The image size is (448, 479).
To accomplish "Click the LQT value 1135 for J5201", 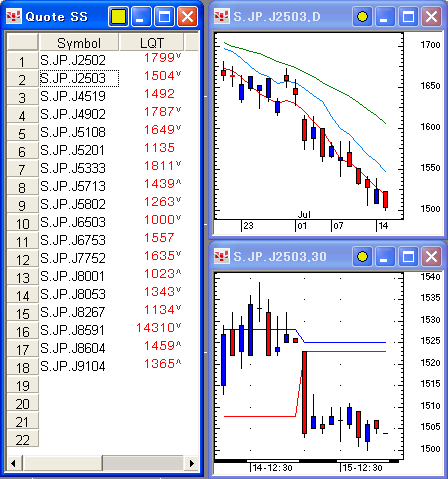I will coord(159,148).
